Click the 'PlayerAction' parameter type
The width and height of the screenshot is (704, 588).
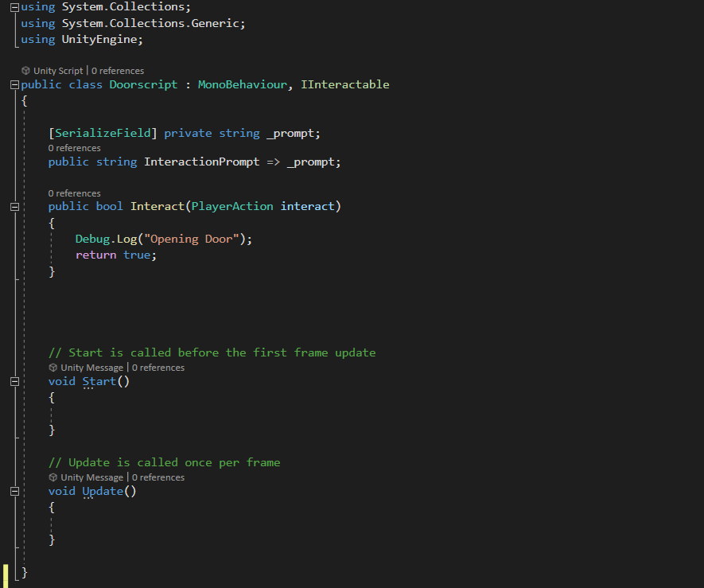coord(232,206)
